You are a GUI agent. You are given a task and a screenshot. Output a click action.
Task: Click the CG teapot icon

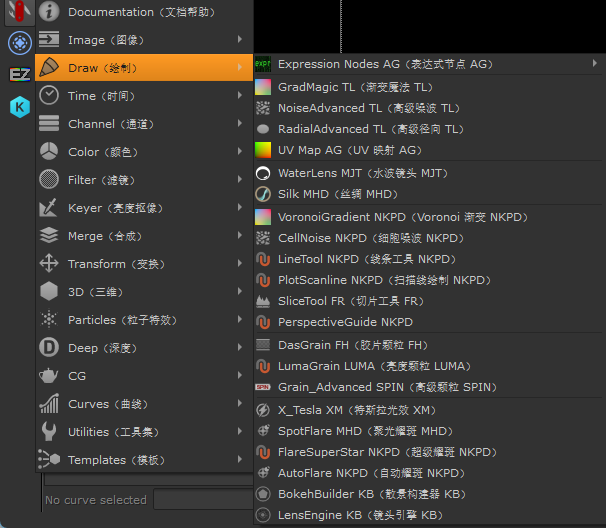[x=49, y=375]
